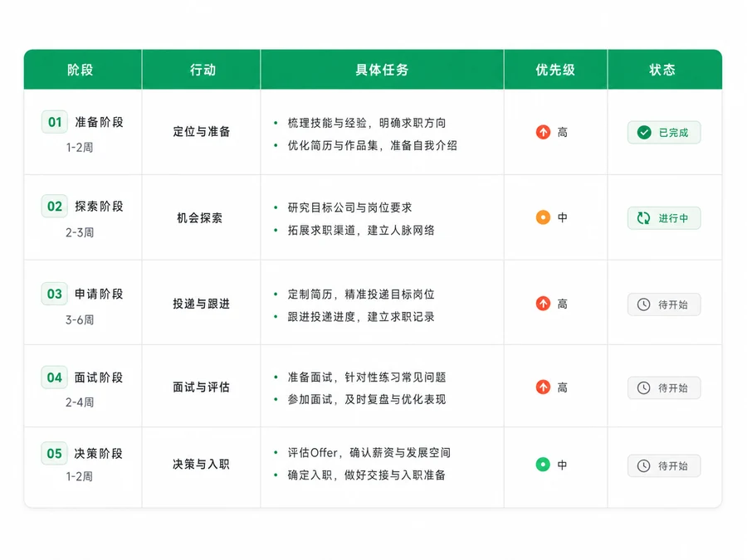Click task 梳理技能与经验，明确求职方向
This screenshot has height=560, width=747.
367,123
